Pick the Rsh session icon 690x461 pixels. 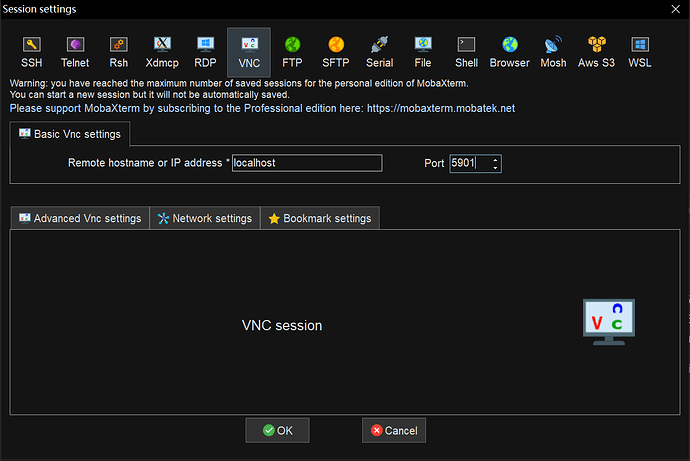[118, 52]
